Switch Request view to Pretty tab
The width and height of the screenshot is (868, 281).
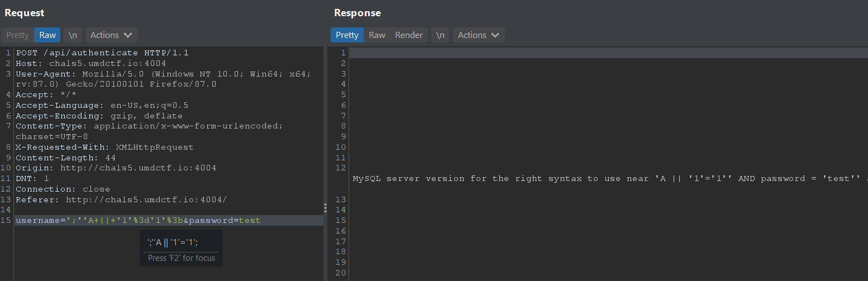pos(17,35)
